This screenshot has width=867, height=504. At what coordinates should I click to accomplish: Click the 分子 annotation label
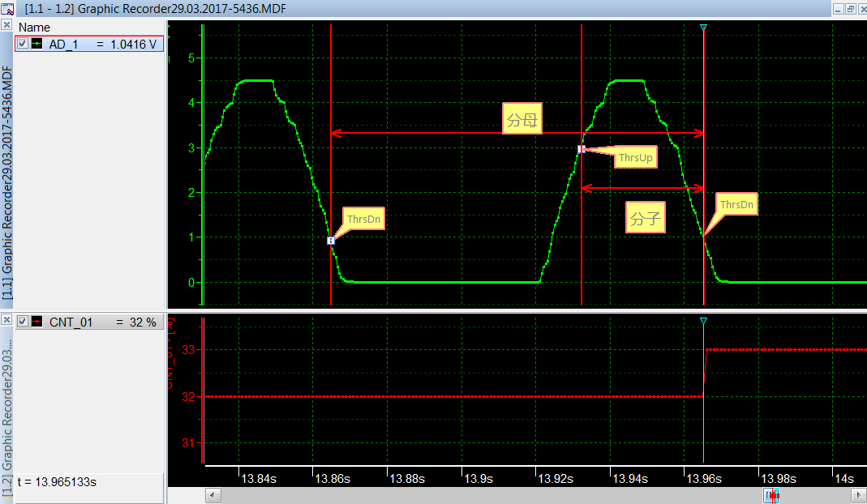tap(646, 218)
